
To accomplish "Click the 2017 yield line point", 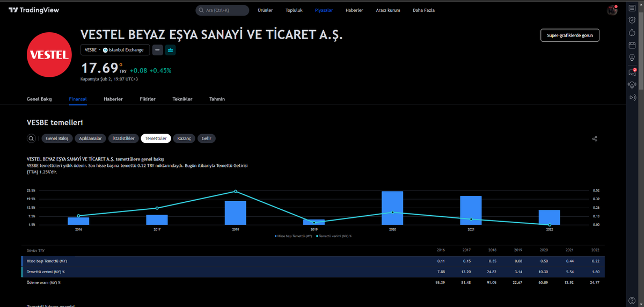I will coord(157,208).
